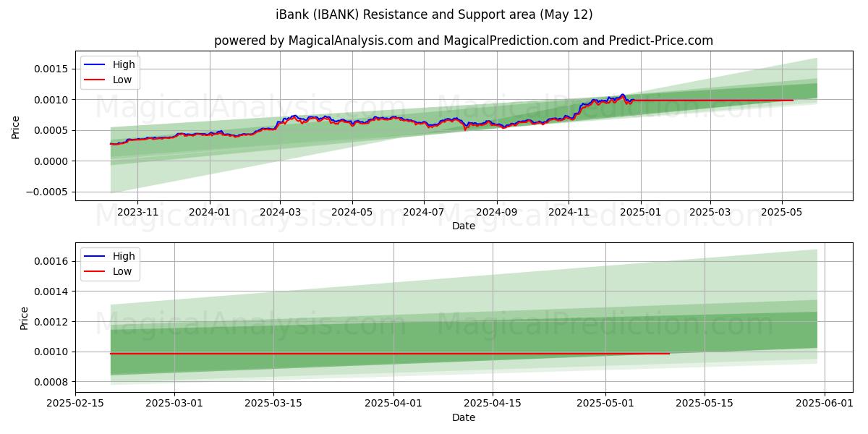Screen dimensions: 868x434
Task: Click the 2025-03-01 x-axis tick label
Action: [176, 404]
